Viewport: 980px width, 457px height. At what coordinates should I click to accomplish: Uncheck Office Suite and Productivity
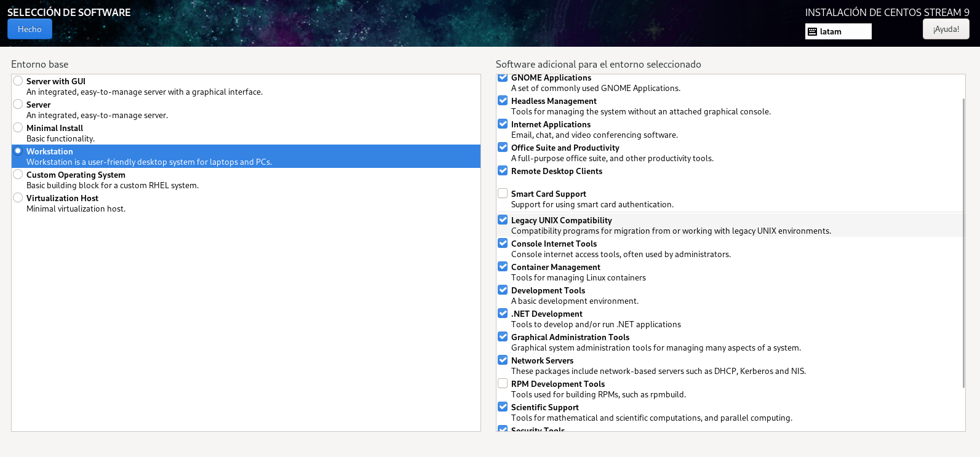[503, 148]
